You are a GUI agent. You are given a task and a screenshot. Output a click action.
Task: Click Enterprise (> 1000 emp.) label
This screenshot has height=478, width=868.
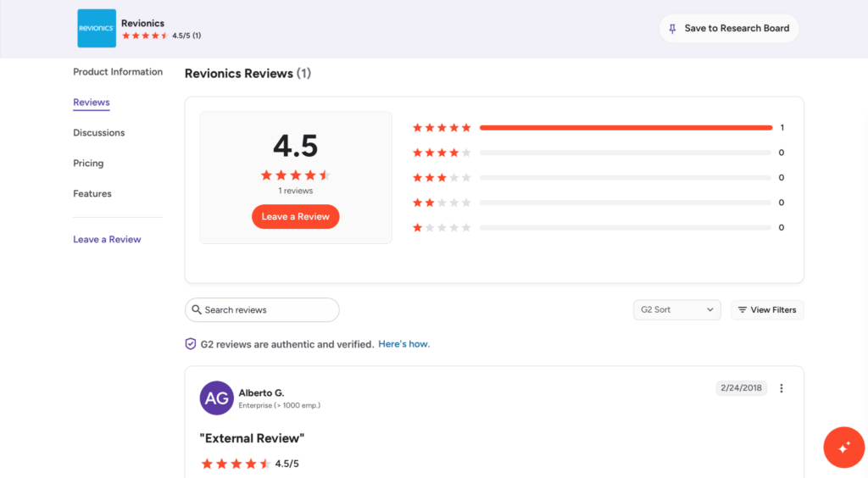pyautogui.click(x=280, y=405)
